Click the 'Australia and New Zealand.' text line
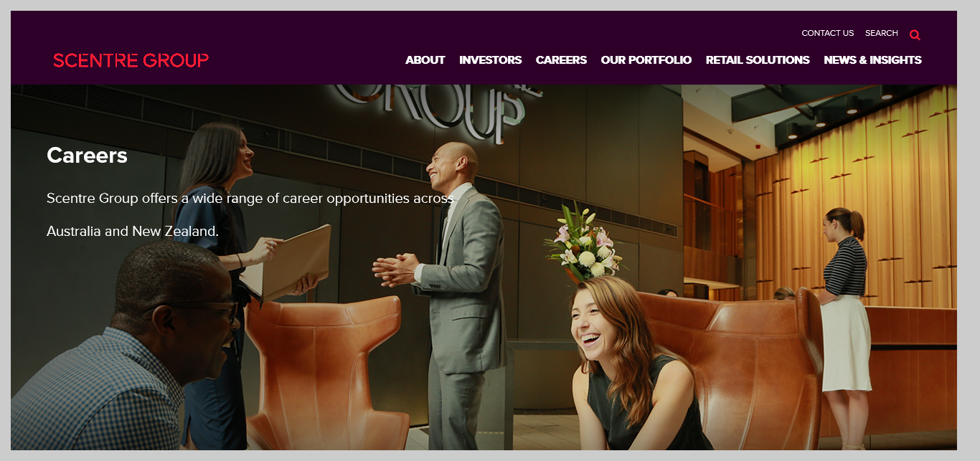The width and height of the screenshot is (980, 461). (x=133, y=232)
